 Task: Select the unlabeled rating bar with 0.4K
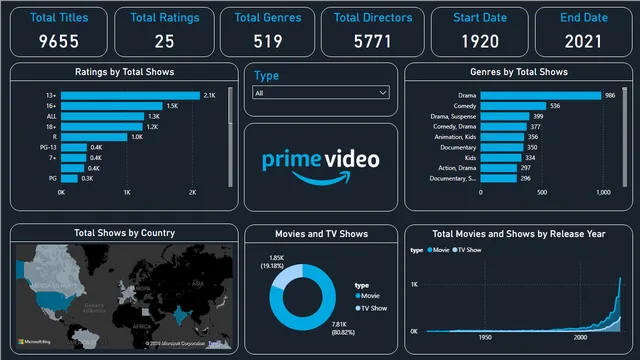[x=73, y=168]
